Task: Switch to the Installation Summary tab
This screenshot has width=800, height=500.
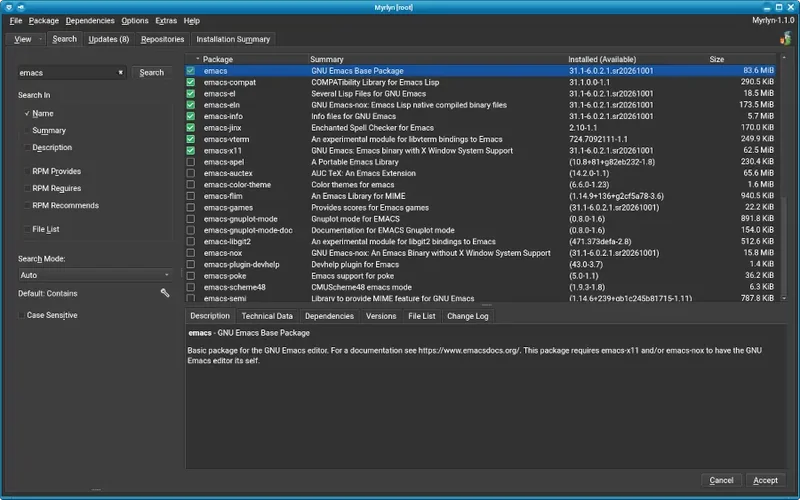Action: point(233,39)
